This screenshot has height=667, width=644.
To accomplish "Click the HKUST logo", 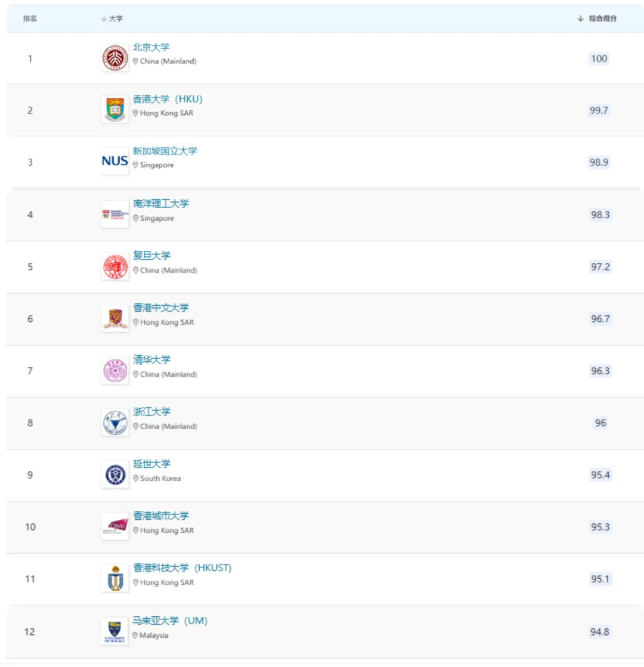I will [x=115, y=579].
